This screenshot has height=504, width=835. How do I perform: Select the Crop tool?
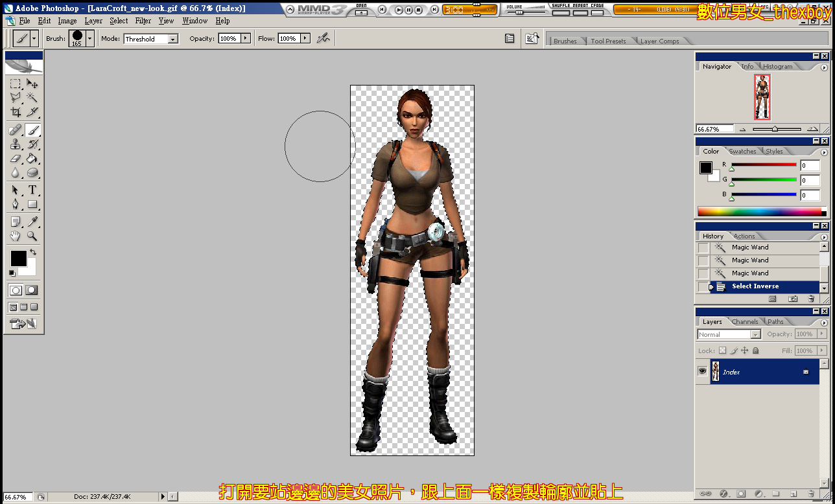point(15,111)
